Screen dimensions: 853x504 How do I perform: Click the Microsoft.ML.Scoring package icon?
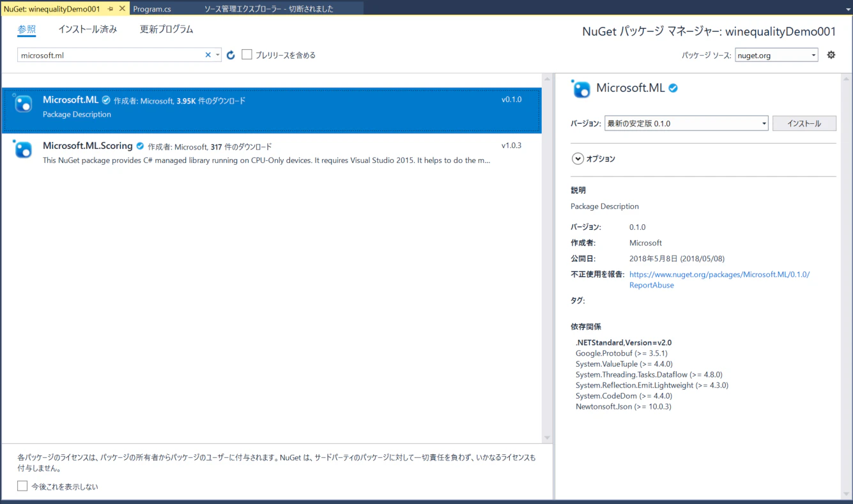22,149
